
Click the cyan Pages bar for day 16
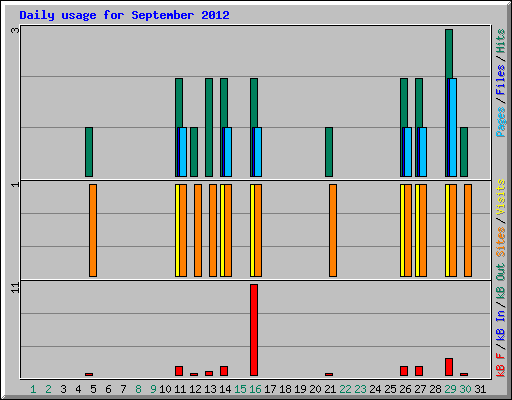click(x=258, y=152)
